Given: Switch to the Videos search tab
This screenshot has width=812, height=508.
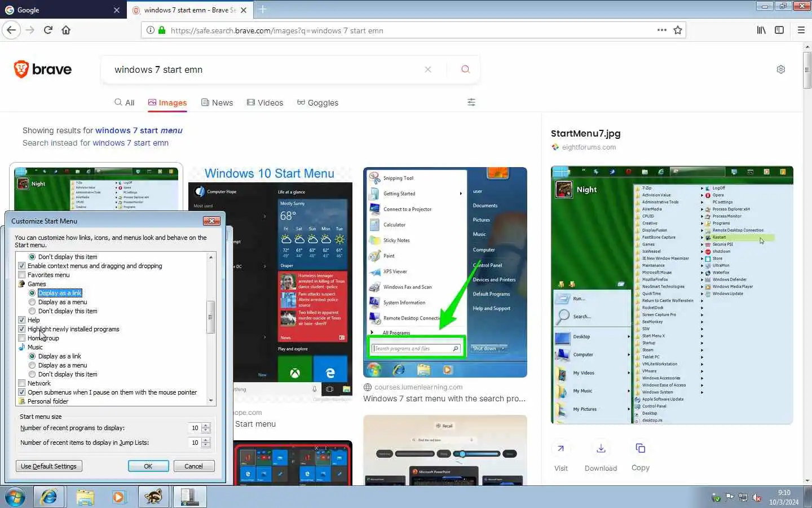Looking at the screenshot, I should coord(265,103).
